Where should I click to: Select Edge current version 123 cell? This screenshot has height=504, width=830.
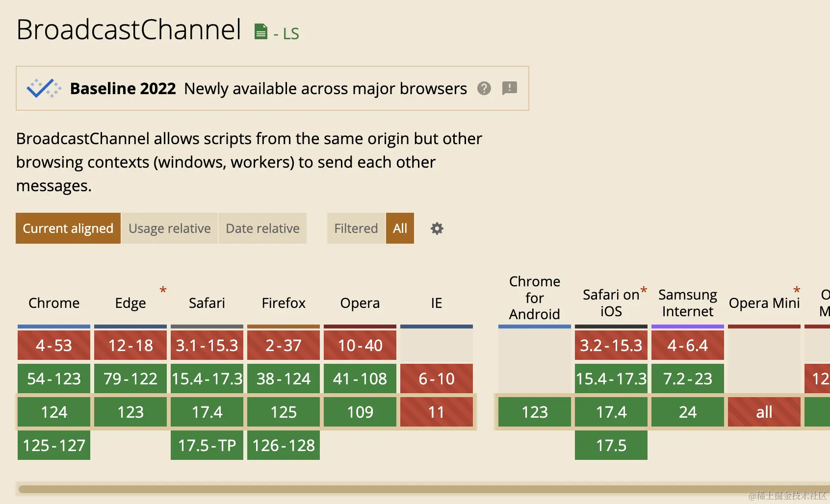(130, 412)
